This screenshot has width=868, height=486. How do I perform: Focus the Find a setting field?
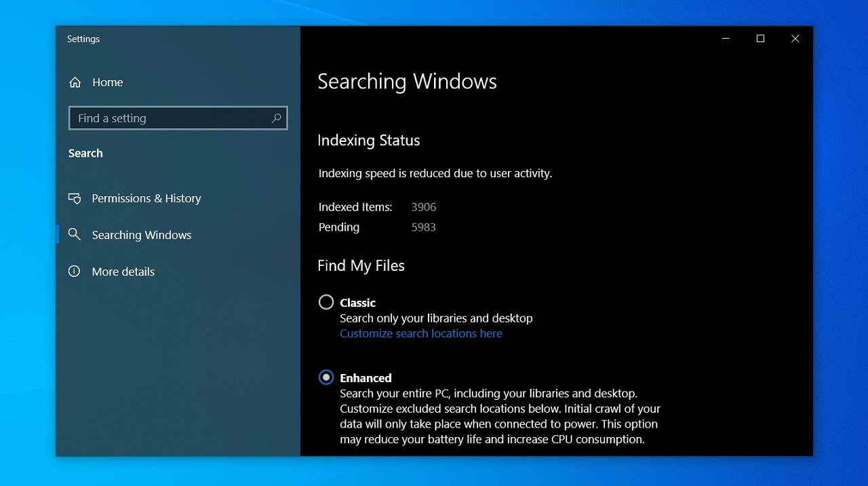[178, 118]
